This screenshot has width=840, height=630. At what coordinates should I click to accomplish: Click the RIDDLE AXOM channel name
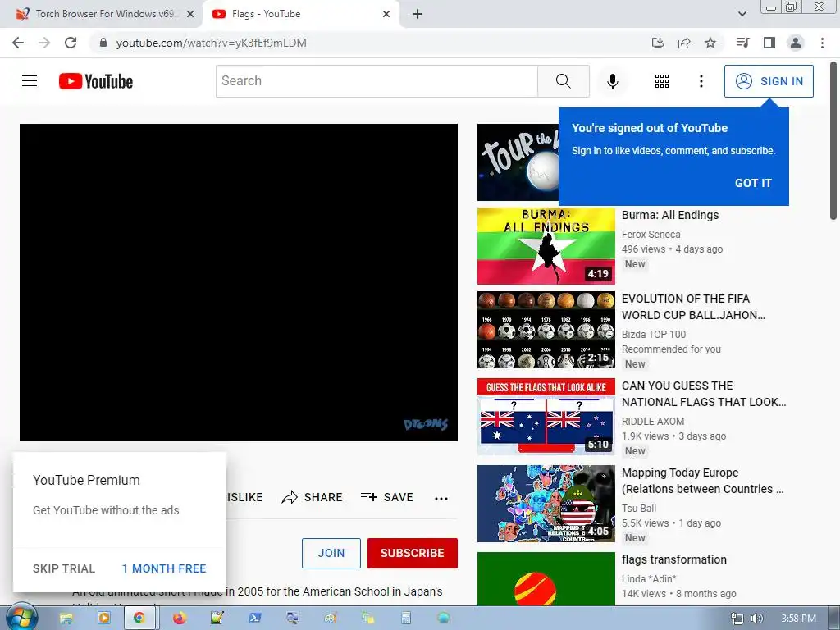click(x=652, y=421)
